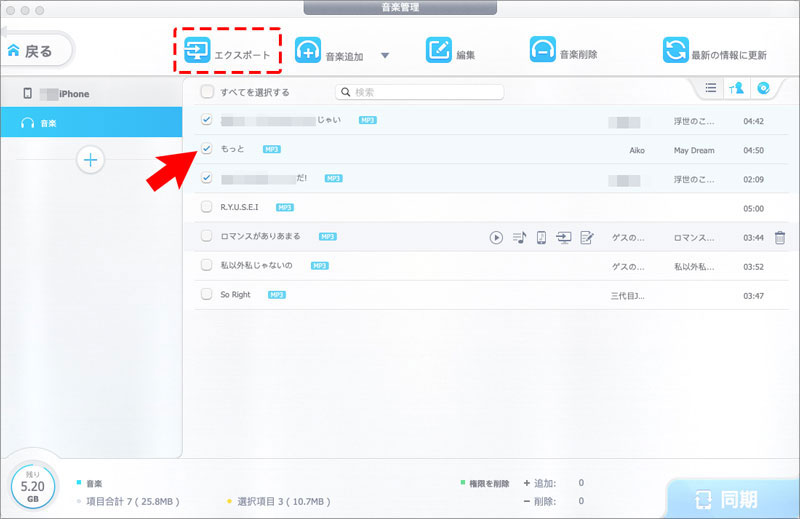
Task: Toggle the すべてを選択する checkbox
Action: pyautogui.click(x=207, y=92)
